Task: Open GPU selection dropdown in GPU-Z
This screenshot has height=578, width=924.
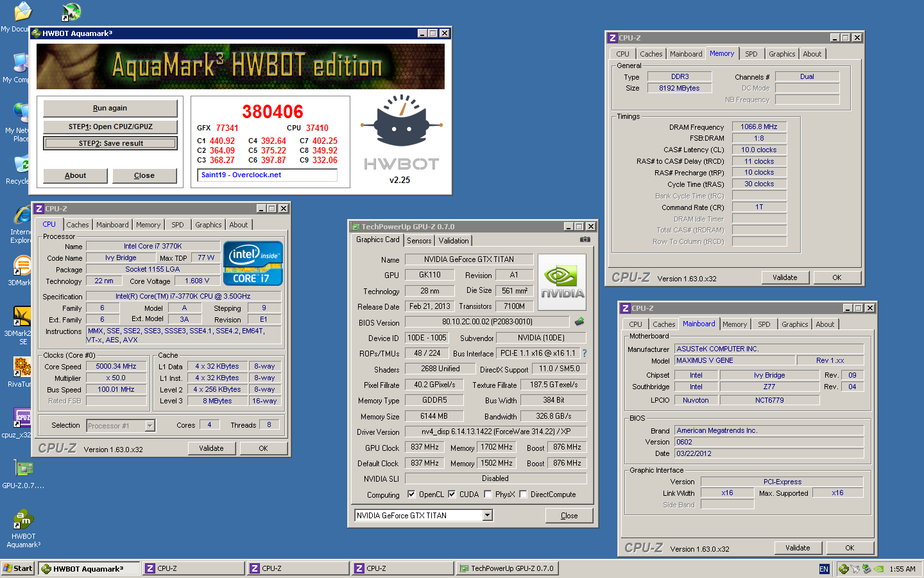Action: [x=488, y=515]
